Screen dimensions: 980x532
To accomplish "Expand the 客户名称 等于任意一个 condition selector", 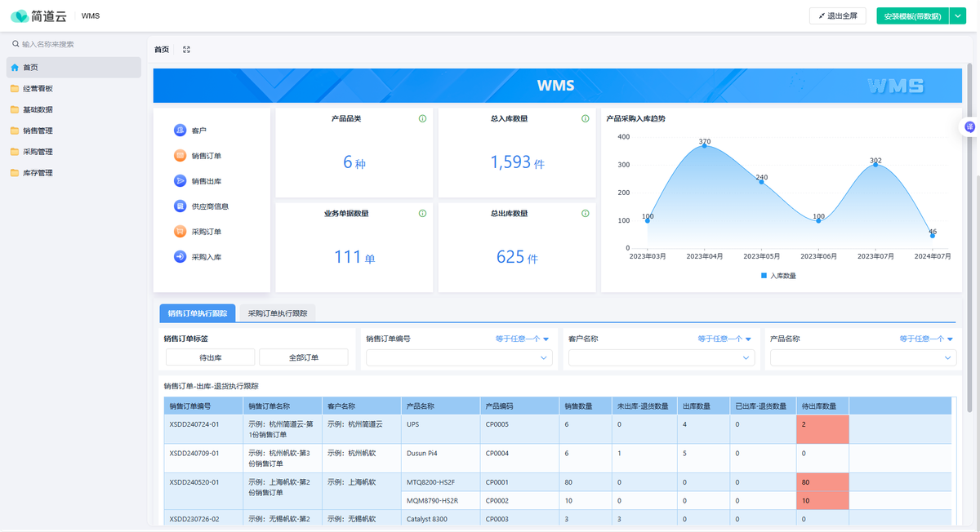I will [724, 339].
